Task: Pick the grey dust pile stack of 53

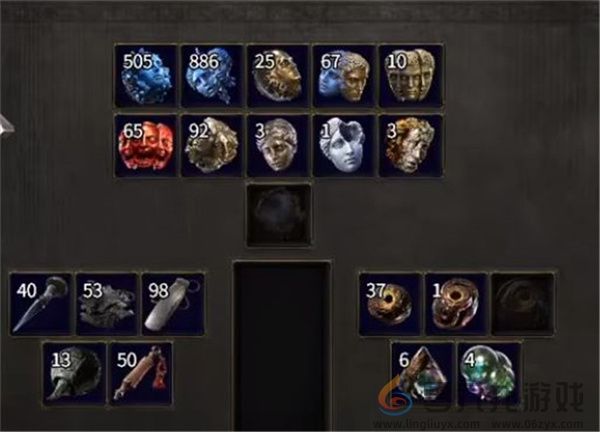Action: pos(107,304)
